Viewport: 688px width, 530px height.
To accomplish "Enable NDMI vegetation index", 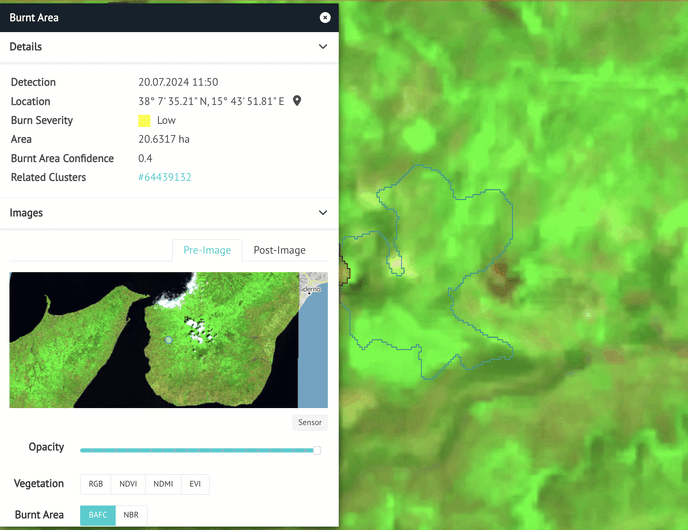I will (163, 484).
